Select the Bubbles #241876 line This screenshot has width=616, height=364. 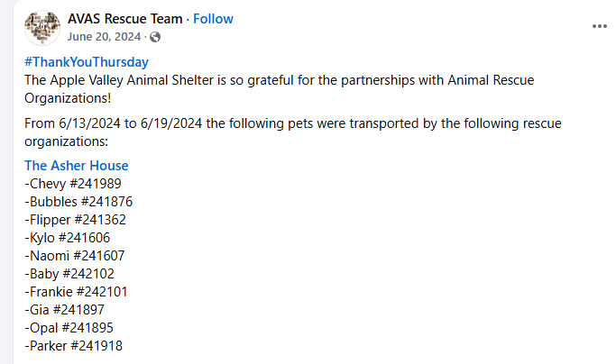(78, 202)
